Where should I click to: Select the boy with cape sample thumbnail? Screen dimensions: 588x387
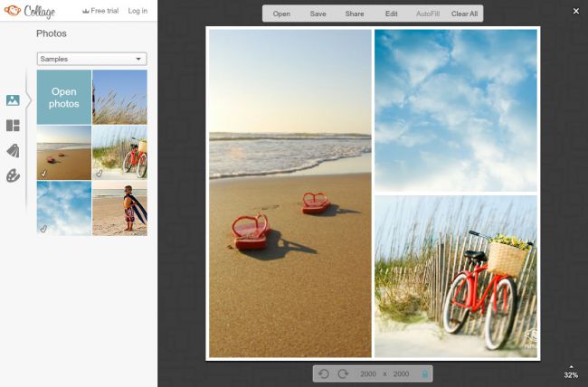[119, 208]
